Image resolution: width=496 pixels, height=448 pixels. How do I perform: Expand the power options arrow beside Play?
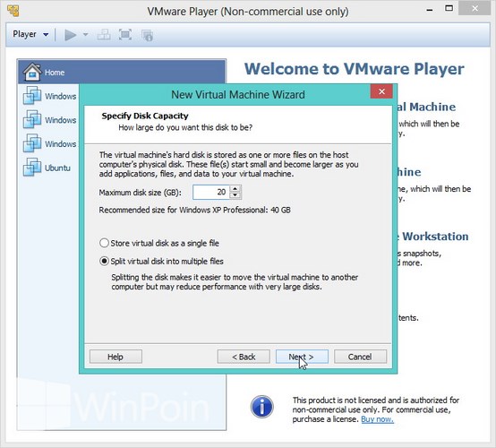click(x=85, y=35)
